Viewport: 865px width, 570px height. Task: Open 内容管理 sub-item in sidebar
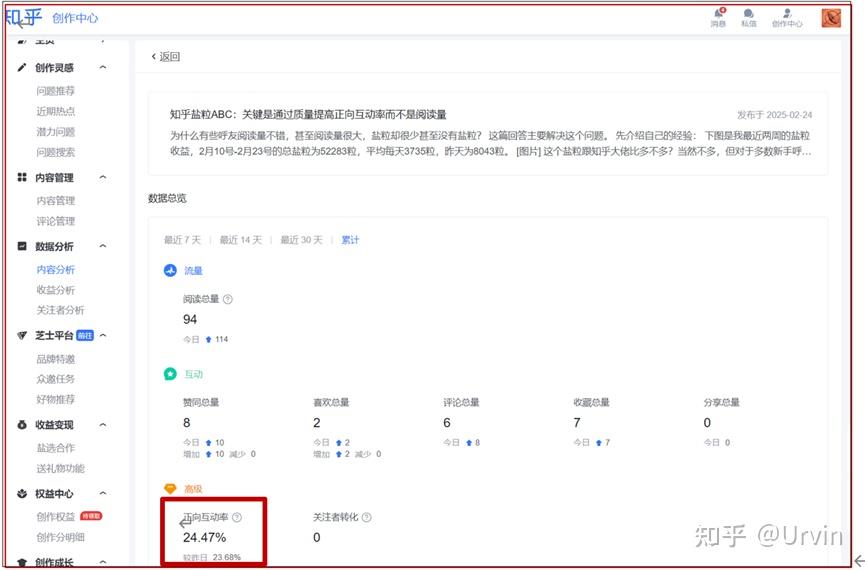pos(56,201)
